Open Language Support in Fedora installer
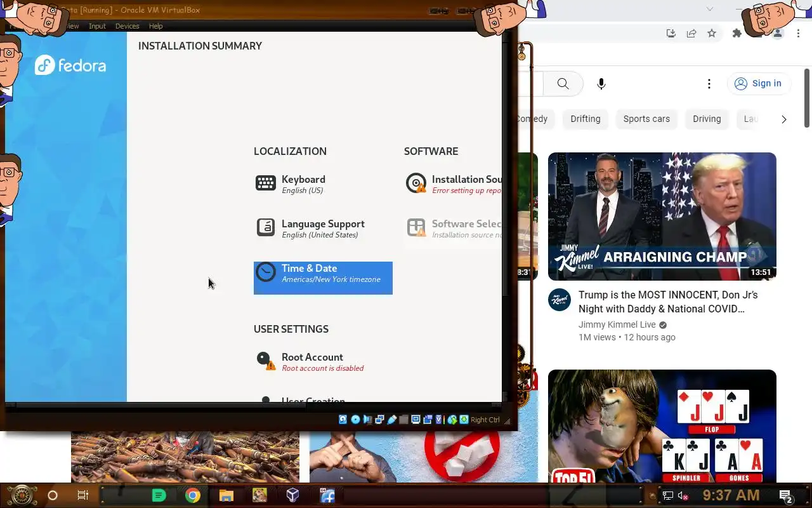This screenshot has height=508, width=812. [323, 229]
